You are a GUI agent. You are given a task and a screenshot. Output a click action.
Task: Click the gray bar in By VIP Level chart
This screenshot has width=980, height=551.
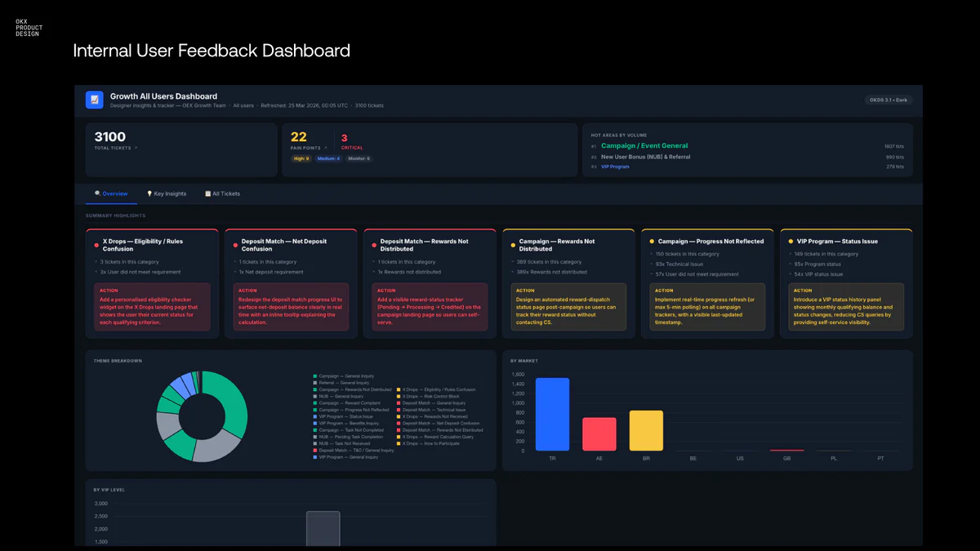tap(323, 529)
